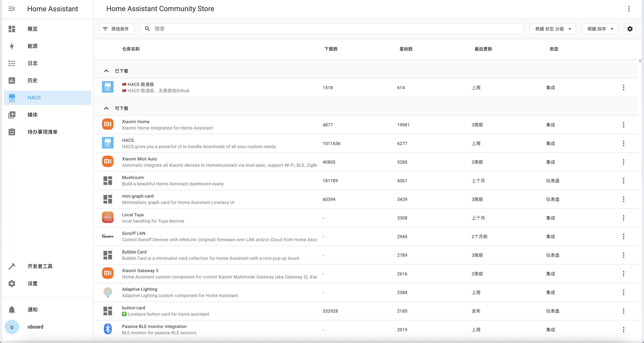Sort by 类型 column header
The width and height of the screenshot is (644, 343).
554,49
